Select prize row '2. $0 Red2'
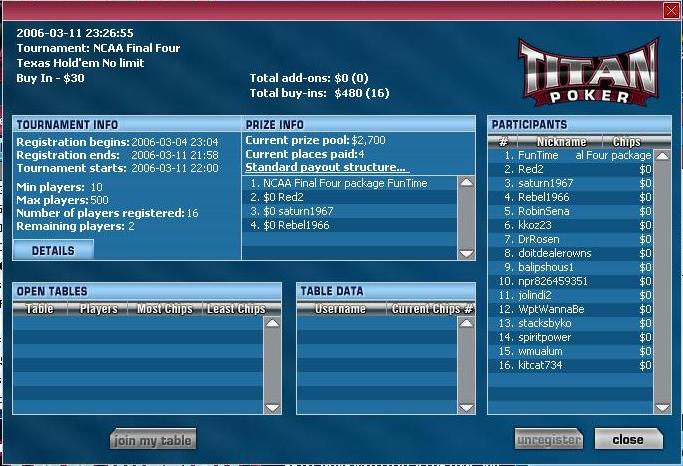Screen dimensions: 683x466 [350, 197]
